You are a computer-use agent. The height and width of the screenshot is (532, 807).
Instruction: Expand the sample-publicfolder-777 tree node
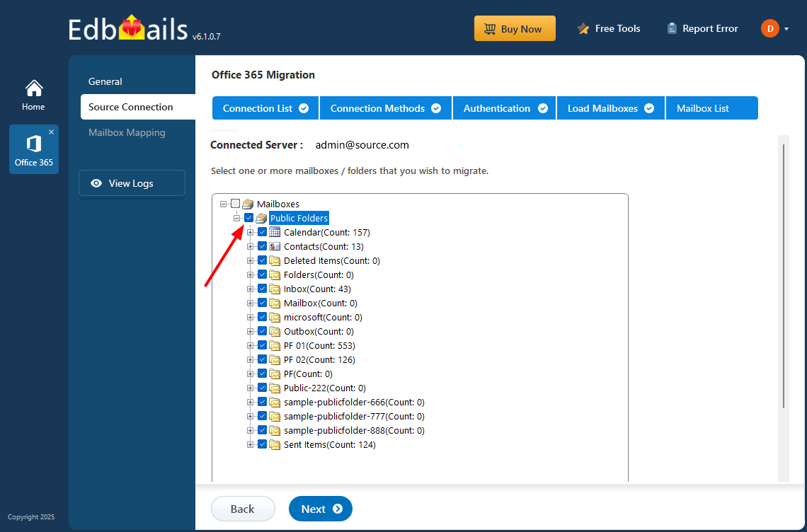[250, 416]
